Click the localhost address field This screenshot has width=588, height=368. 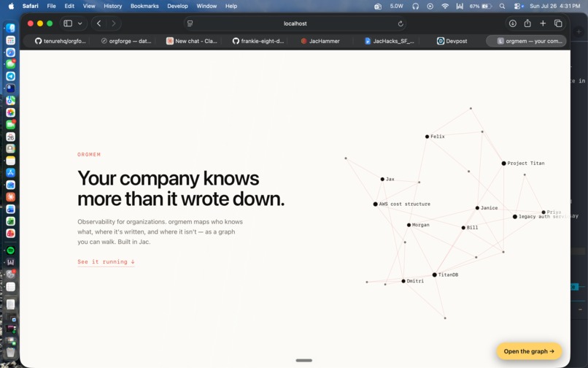coord(295,23)
